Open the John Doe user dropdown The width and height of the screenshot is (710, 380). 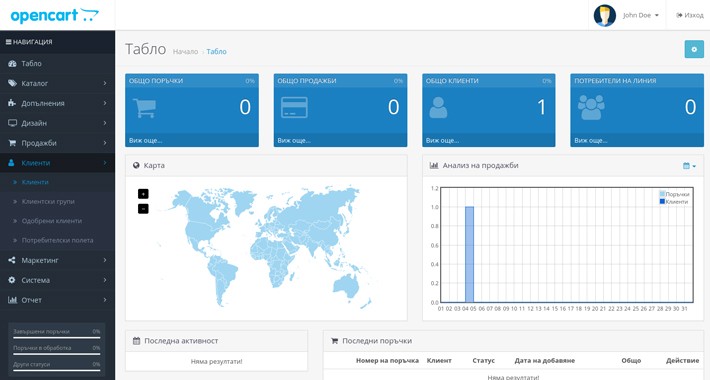[x=641, y=15]
